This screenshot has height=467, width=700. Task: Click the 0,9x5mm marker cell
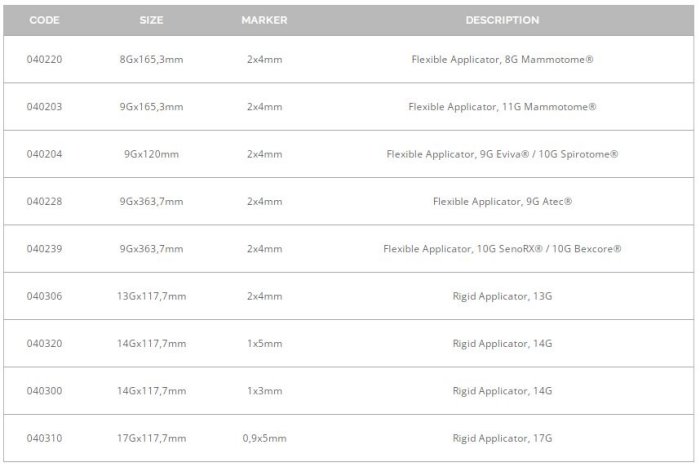click(264, 438)
